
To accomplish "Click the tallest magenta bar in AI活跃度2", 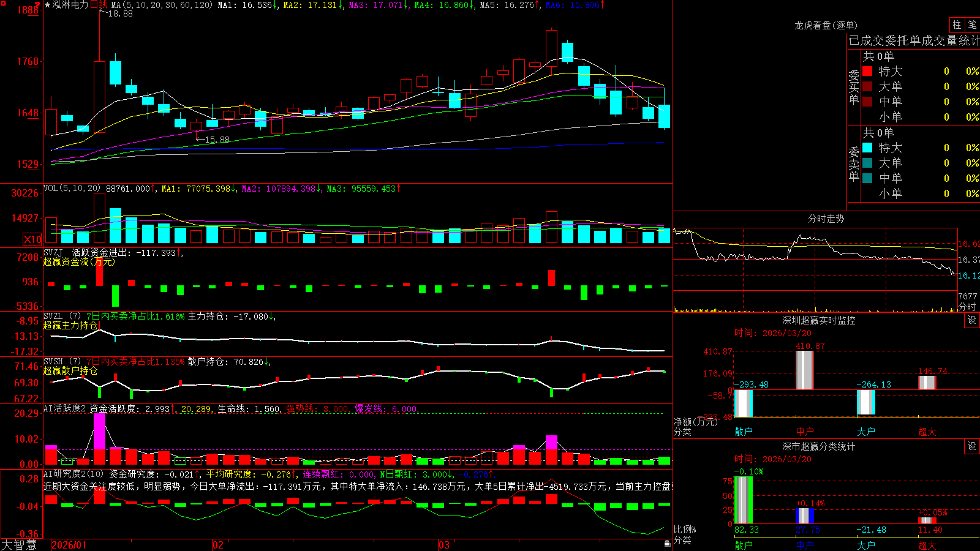I will [x=99, y=432].
